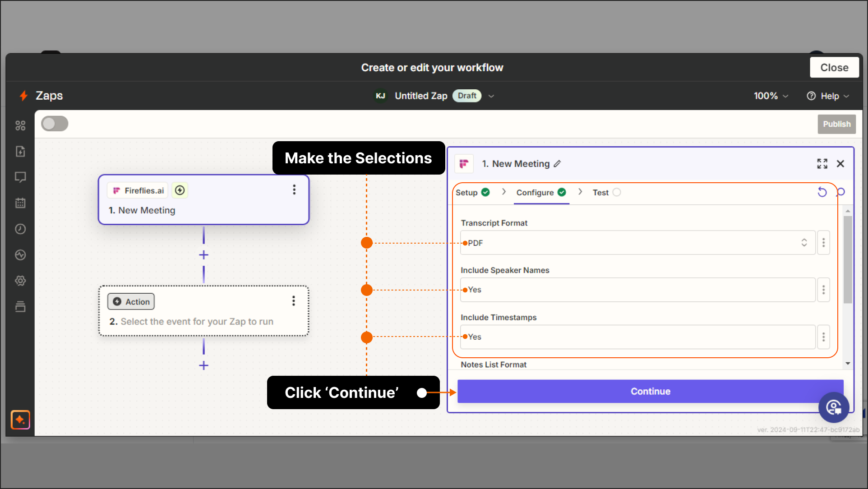Viewport: 868px width, 489px height.
Task: Click Publish to activate the Zap
Action: click(837, 124)
